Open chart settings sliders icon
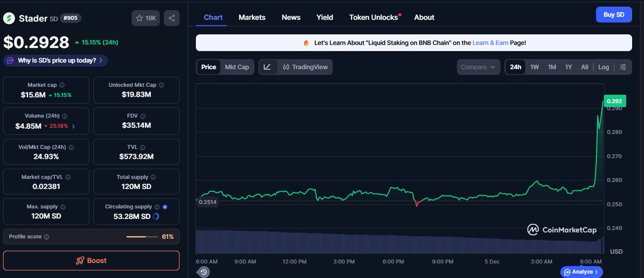 point(623,67)
